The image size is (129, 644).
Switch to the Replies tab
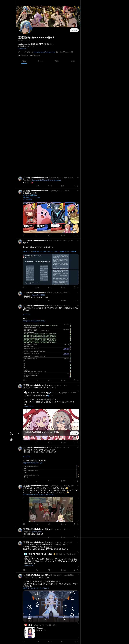pyautogui.click(x=40, y=61)
